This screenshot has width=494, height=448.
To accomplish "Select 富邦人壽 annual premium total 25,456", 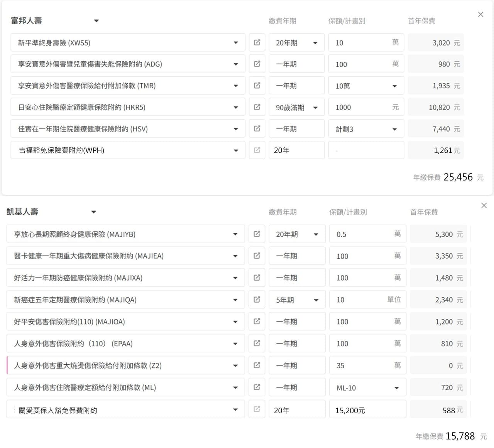I will coord(458,177).
